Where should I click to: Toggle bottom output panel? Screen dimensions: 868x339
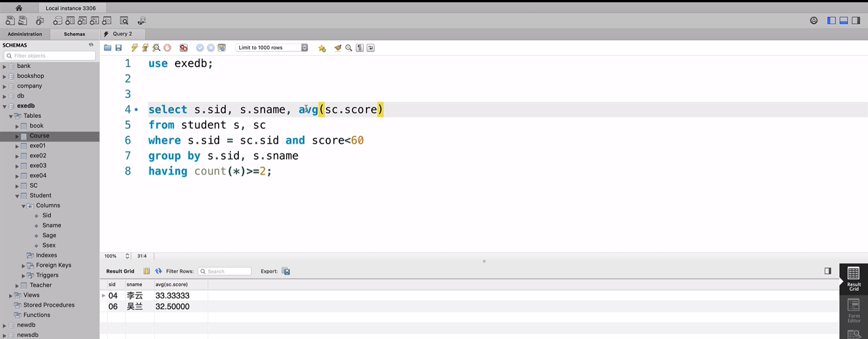[844, 21]
